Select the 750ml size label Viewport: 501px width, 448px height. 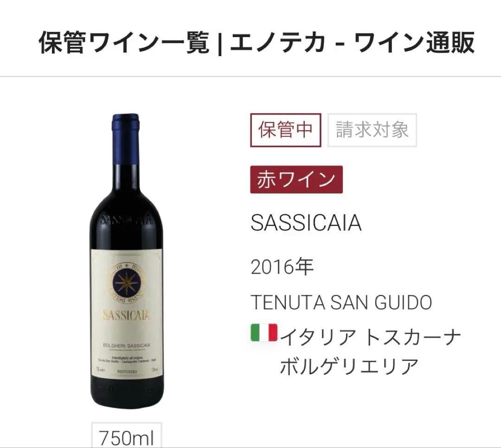coord(127,436)
